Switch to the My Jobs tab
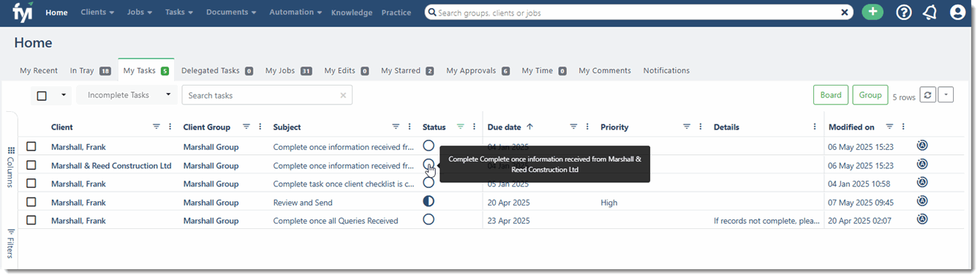The height and width of the screenshot is (278, 980). pyautogui.click(x=289, y=71)
